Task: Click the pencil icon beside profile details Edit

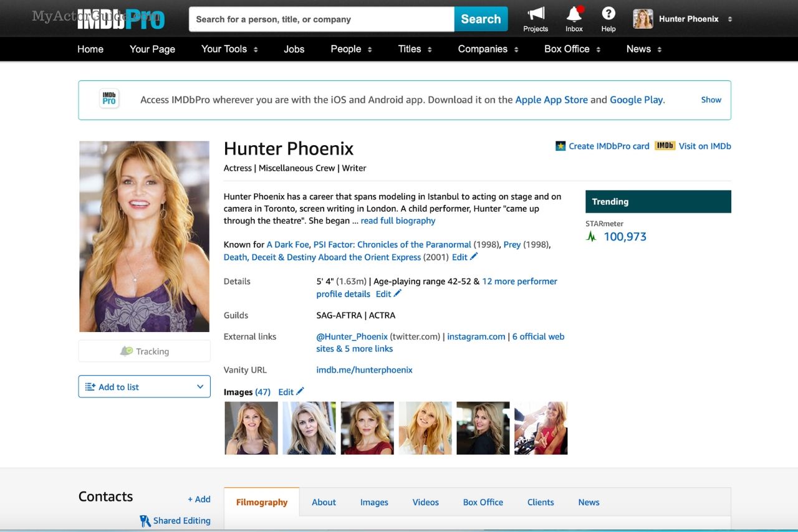Action: pos(398,293)
